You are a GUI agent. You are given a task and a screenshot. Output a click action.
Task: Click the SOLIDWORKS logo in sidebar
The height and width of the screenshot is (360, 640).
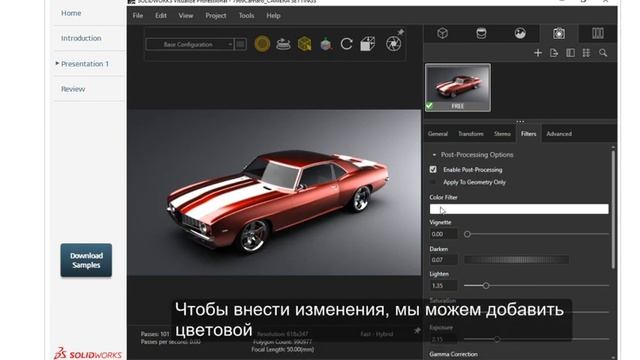pyautogui.click(x=88, y=353)
